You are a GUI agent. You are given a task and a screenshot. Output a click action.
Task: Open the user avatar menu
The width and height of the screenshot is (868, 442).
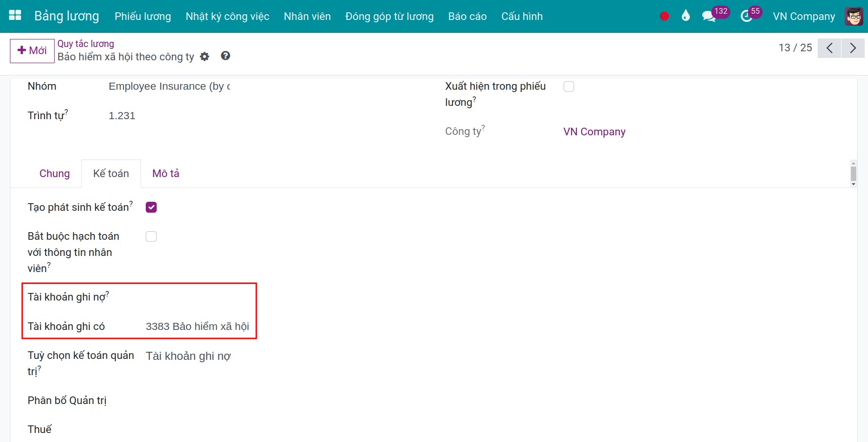pyautogui.click(x=854, y=16)
